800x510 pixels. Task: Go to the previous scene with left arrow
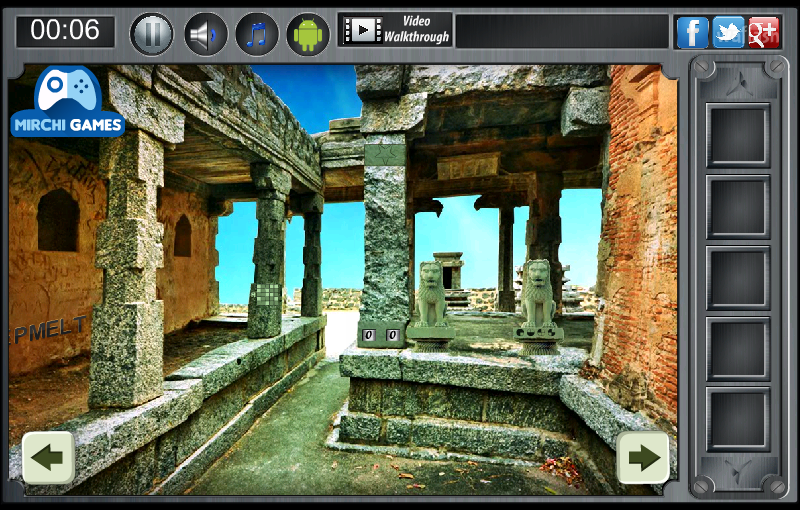point(48,457)
